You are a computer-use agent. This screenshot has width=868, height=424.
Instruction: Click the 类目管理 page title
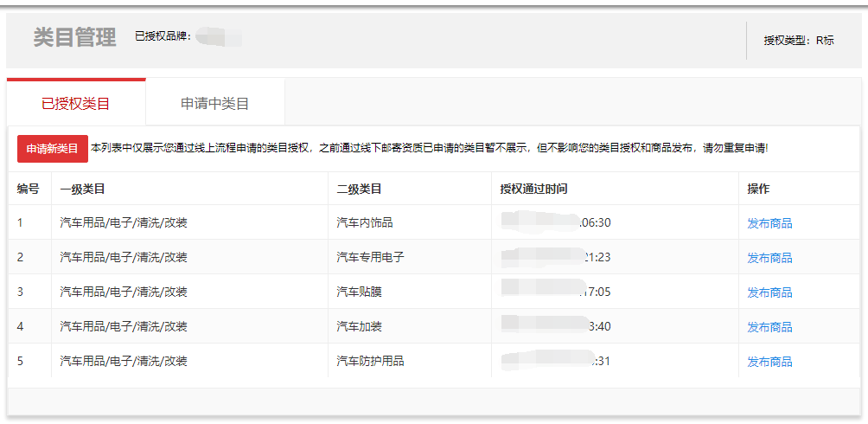click(74, 38)
